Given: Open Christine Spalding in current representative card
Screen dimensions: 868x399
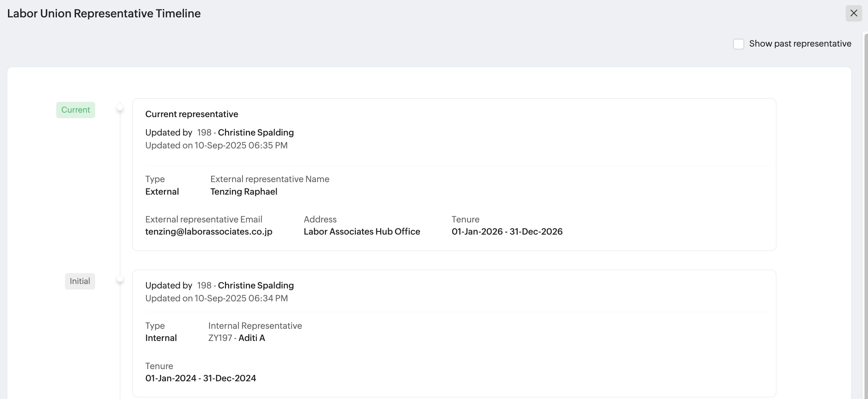Looking at the screenshot, I should (256, 132).
